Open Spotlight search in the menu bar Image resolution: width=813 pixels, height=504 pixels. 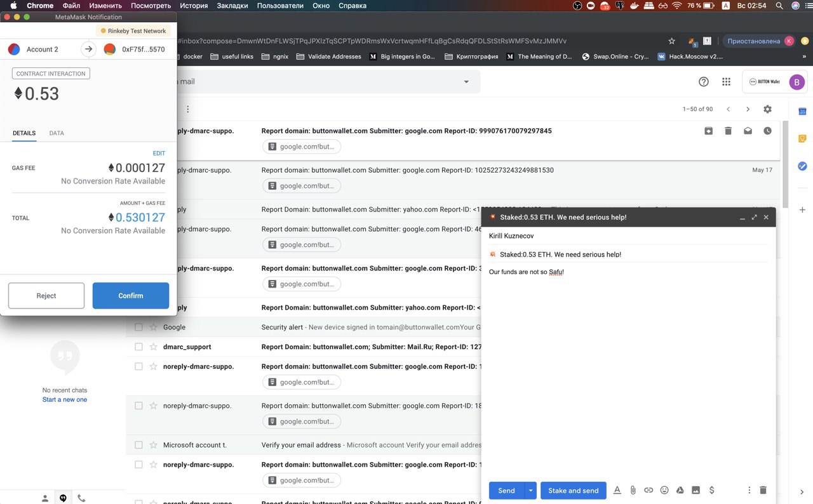click(x=779, y=6)
